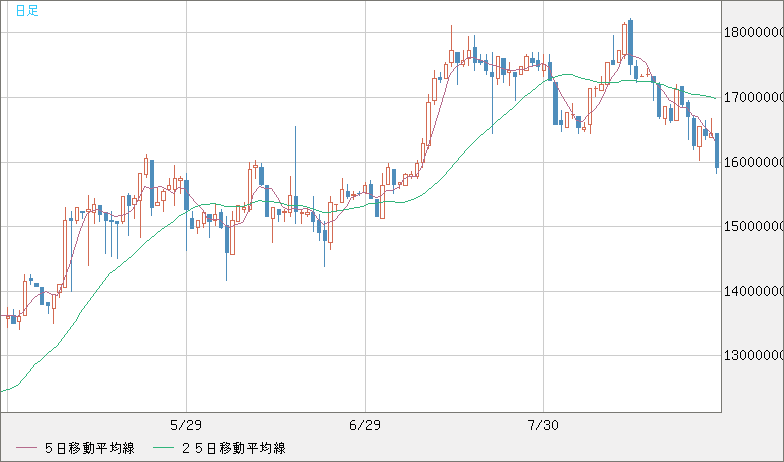Click the 15000000 price axis label

pos(754,226)
